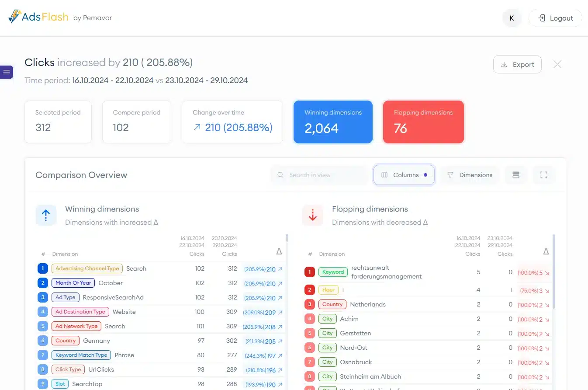Close the Clicks comparison panel
Image resolution: width=588 pixels, height=390 pixels.
click(557, 65)
